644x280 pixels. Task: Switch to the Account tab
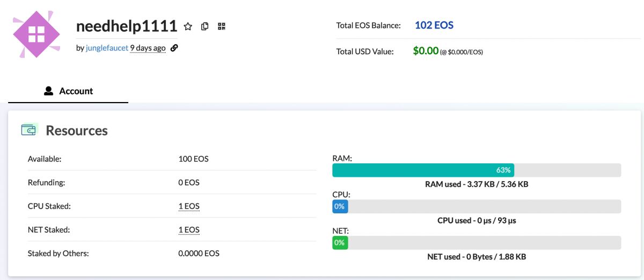(68, 91)
